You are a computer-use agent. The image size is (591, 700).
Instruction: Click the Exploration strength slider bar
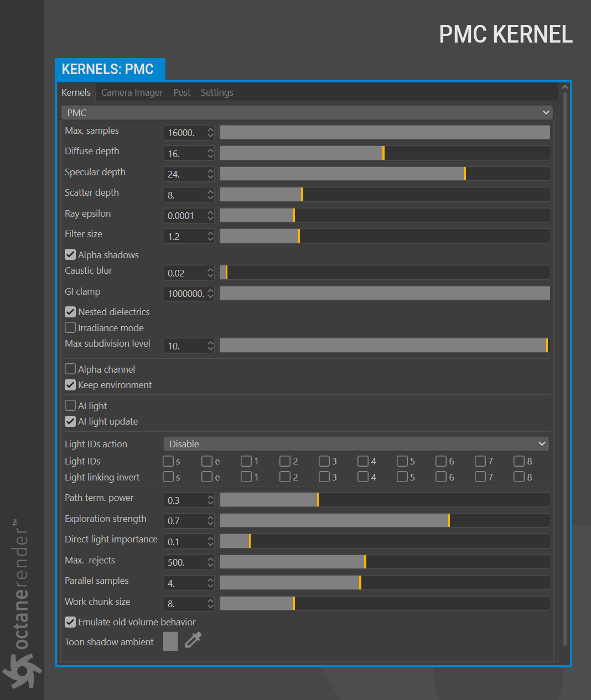click(385, 520)
